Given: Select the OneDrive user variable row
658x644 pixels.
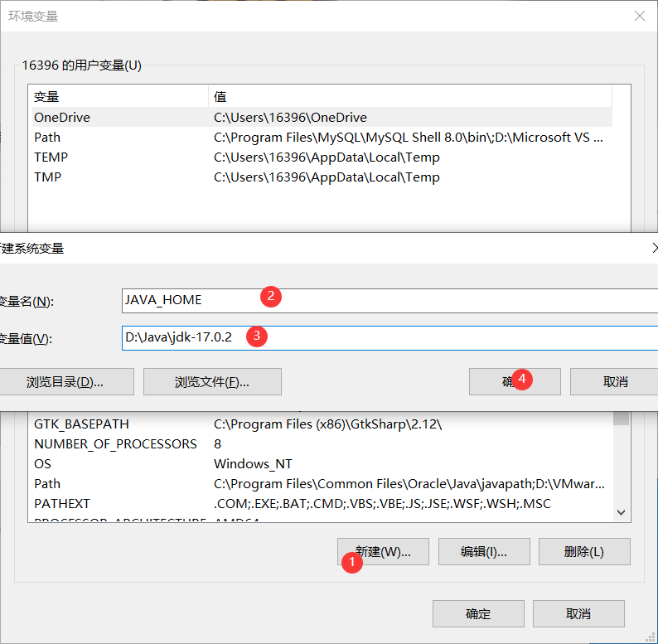Looking at the screenshot, I should 322,117.
